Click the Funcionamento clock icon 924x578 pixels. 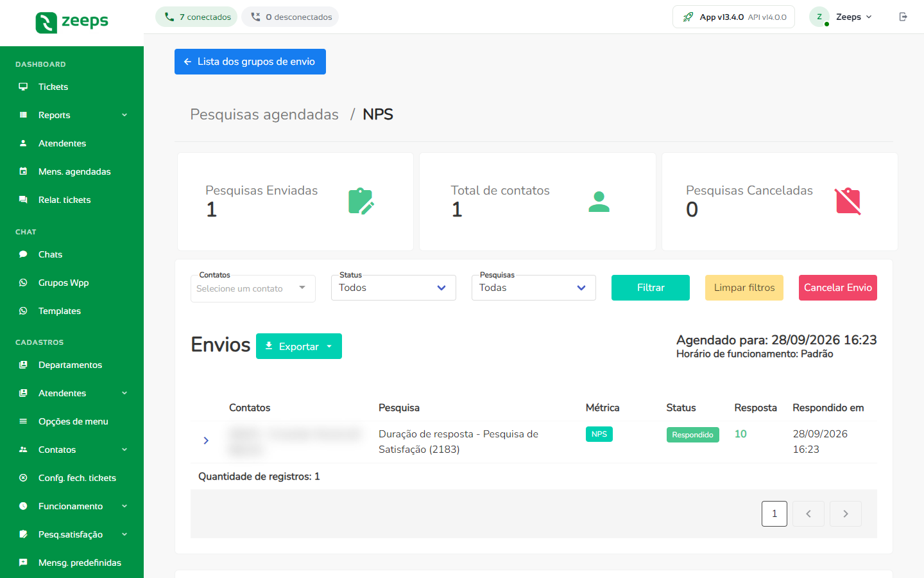[x=23, y=506]
